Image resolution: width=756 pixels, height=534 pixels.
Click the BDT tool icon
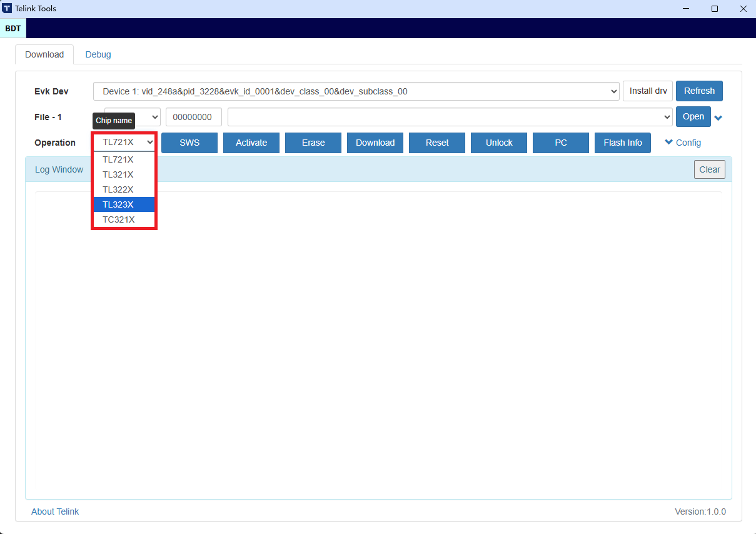[x=13, y=28]
